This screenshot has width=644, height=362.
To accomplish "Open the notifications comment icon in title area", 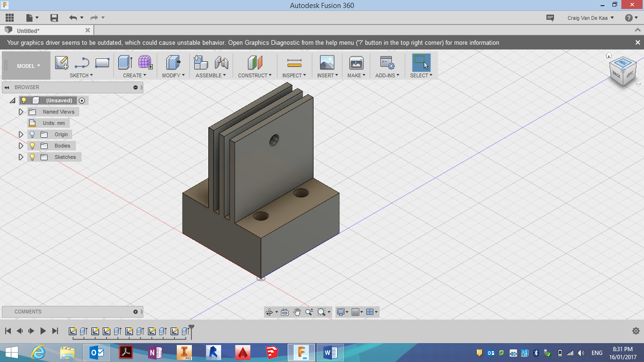I will pos(550,18).
